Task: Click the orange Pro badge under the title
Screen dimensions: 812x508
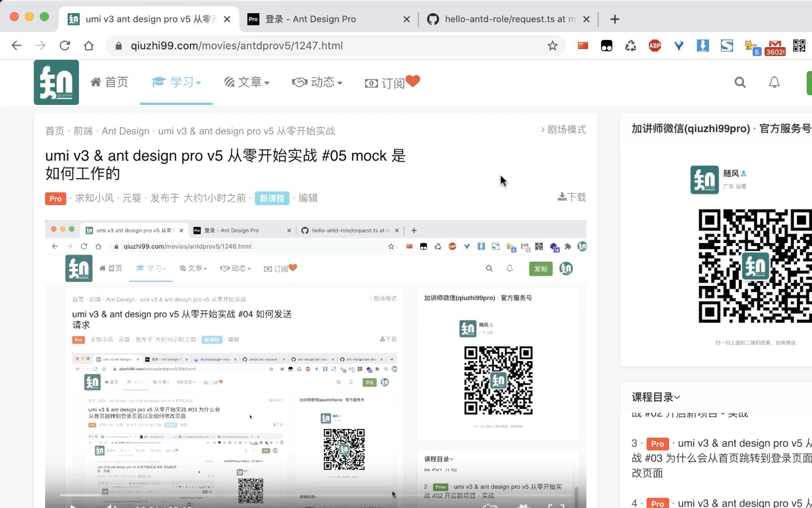Action: click(x=55, y=198)
